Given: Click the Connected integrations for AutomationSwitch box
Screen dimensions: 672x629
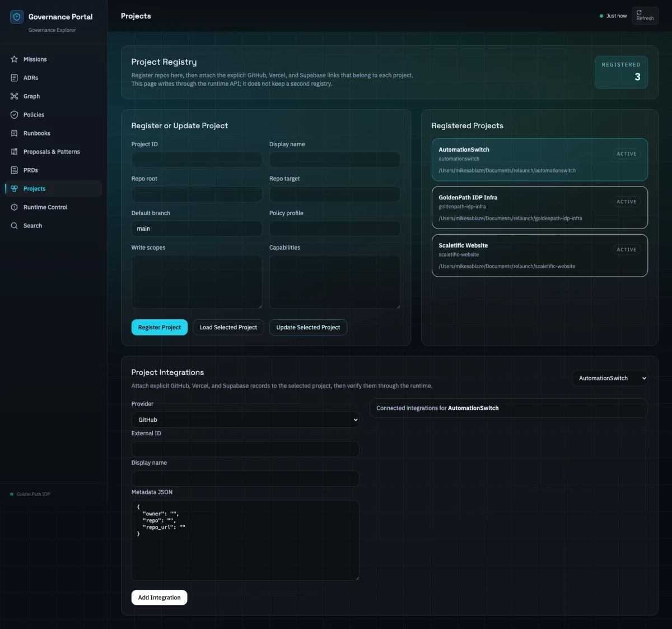Looking at the screenshot, I should point(508,408).
